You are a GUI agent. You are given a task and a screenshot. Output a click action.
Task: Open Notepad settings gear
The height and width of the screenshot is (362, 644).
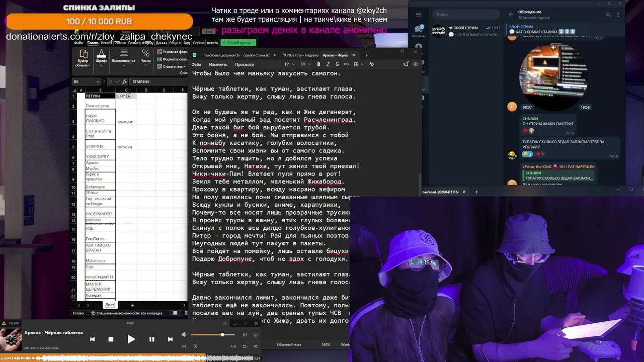(416, 64)
